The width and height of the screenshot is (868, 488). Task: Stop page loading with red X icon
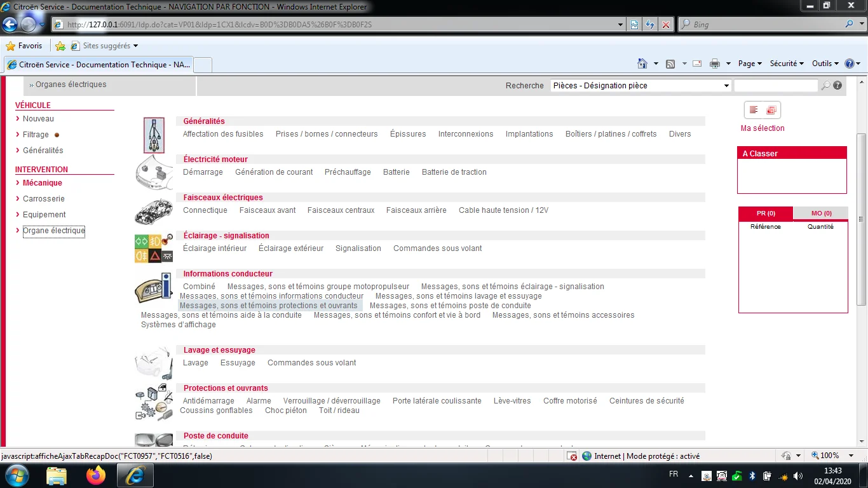665,25
